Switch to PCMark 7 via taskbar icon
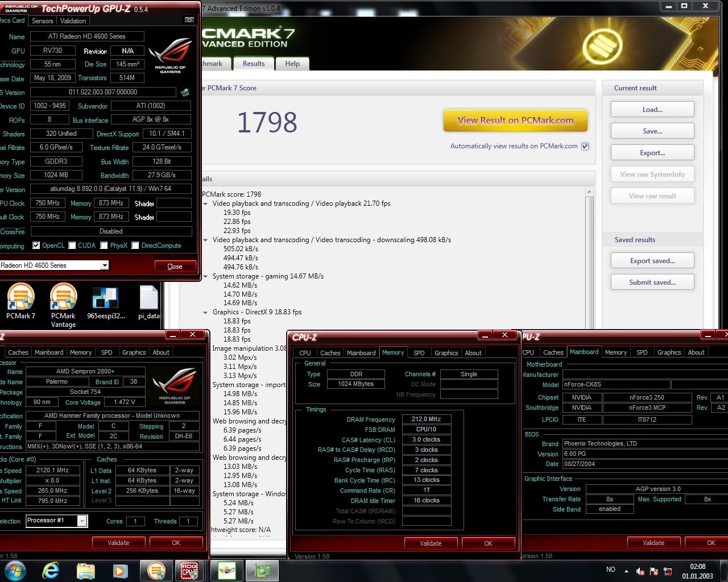The image size is (728, 582). pyautogui.click(x=156, y=570)
